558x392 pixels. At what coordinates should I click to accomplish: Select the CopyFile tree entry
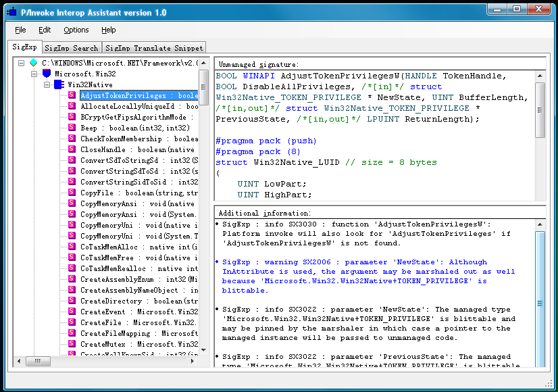click(138, 193)
